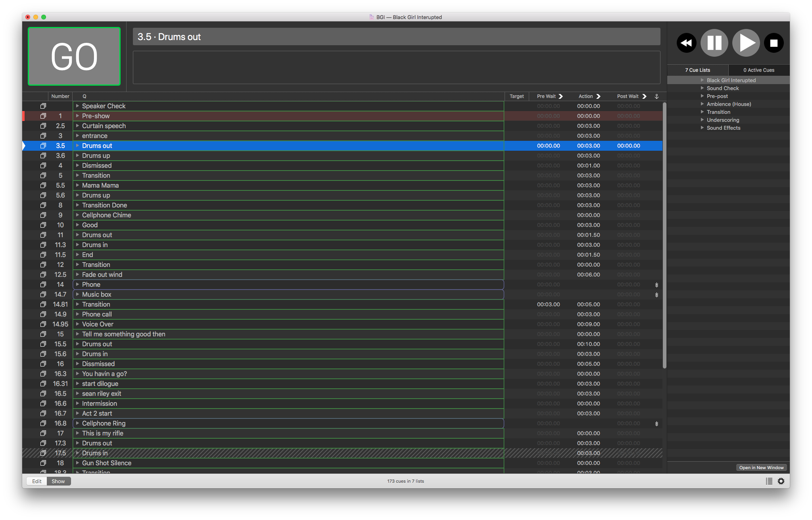Toggle Pre Wait column arrow display
This screenshot has width=812, height=520.
pyautogui.click(x=561, y=96)
